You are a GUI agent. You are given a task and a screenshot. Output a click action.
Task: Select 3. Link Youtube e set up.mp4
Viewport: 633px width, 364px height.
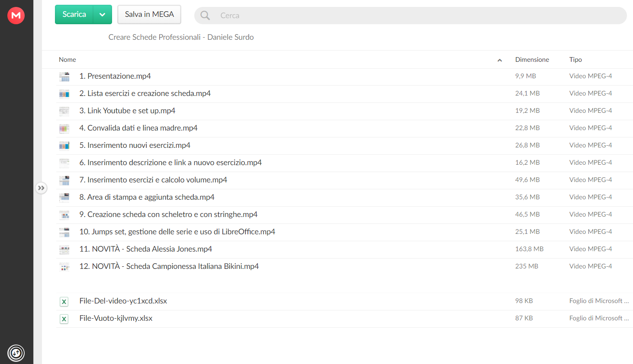(x=344, y=111)
